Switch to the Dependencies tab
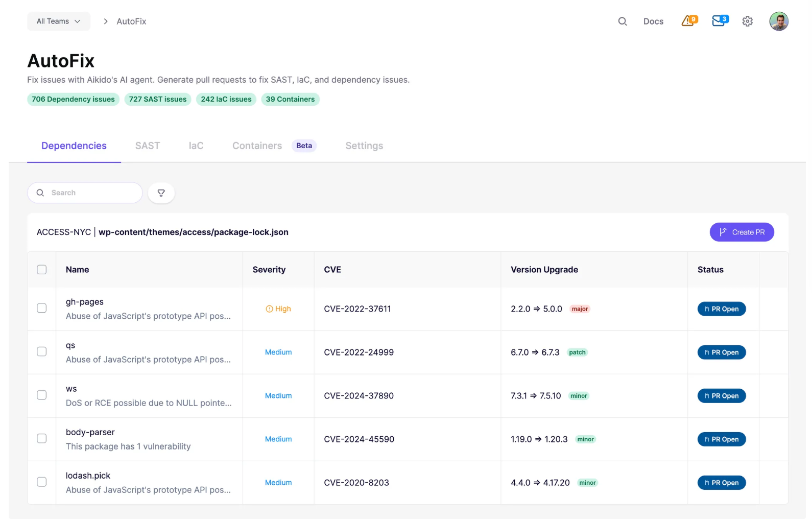This screenshot has height=520, width=812. pyautogui.click(x=74, y=146)
